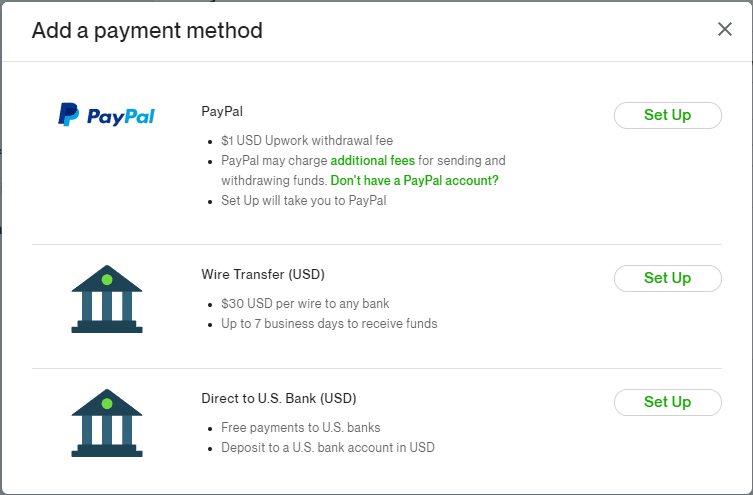Image resolution: width=753 pixels, height=495 pixels.
Task: Click the PayPal logo
Action: pos(106,116)
